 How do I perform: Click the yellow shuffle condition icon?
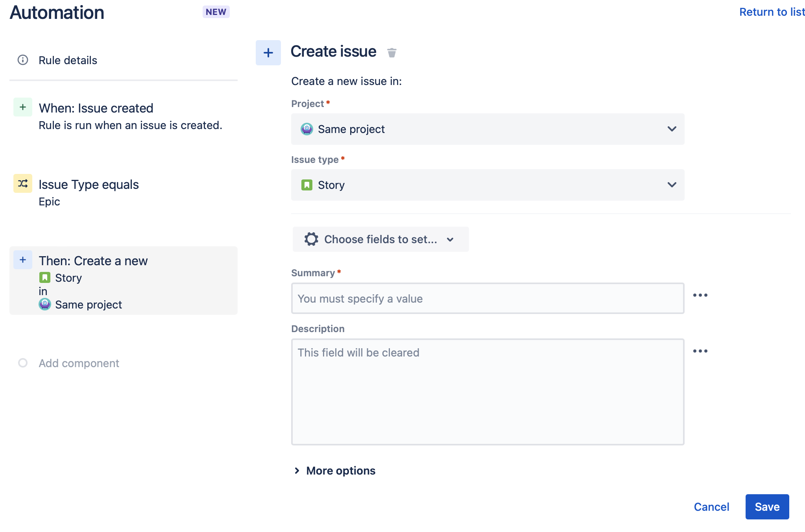click(x=23, y=183)
